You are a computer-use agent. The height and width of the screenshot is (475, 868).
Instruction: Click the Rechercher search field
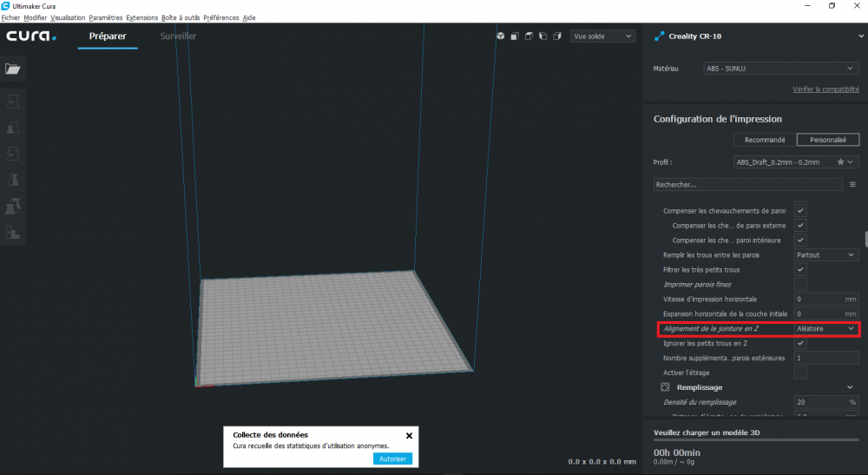[x=748, y=184]
